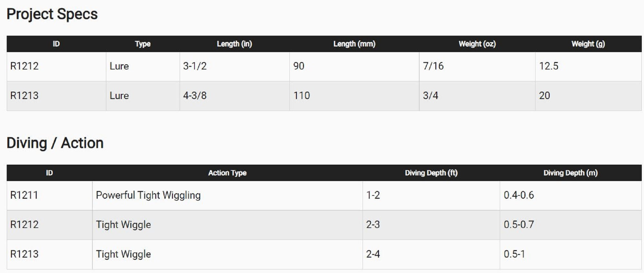Select the Weight (oz) column header
The height and width of the screenshot is (273, 644).
click(477, 44)
